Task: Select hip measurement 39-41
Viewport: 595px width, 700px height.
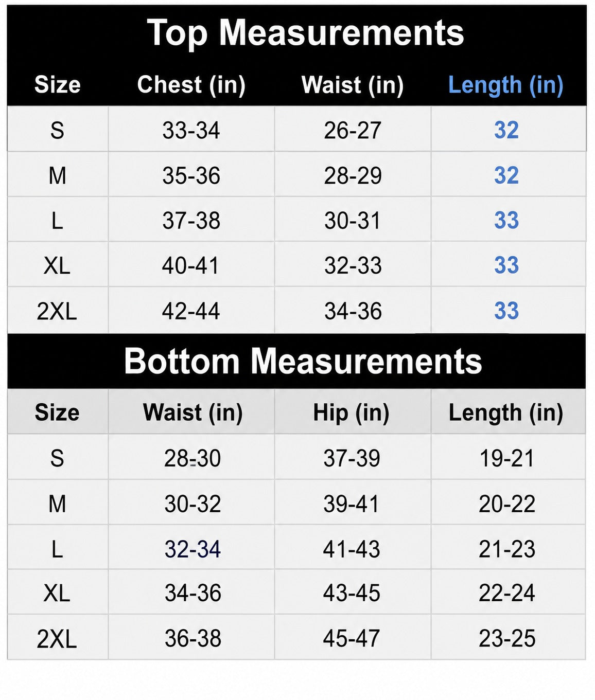Action: click(351, 504)
